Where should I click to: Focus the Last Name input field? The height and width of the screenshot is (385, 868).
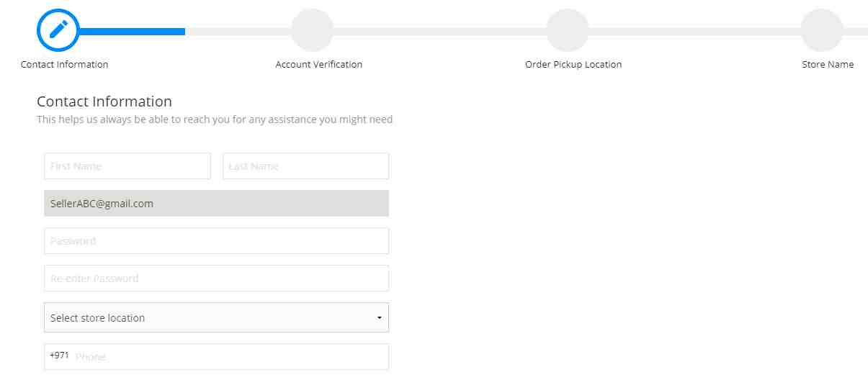click(x=305, y=166)
